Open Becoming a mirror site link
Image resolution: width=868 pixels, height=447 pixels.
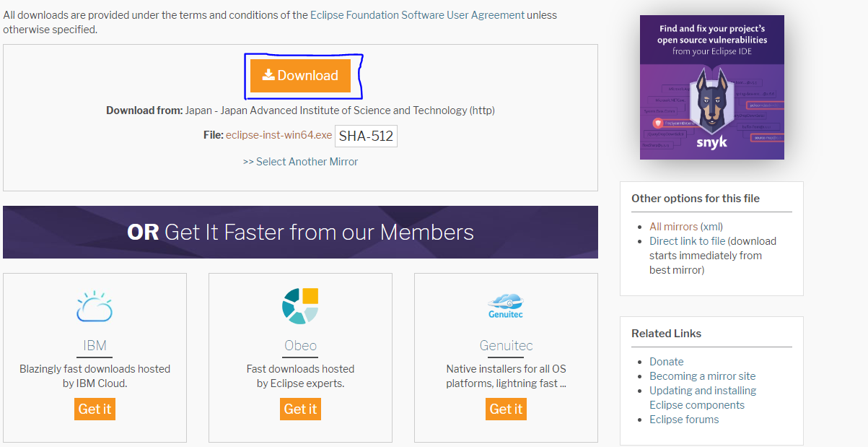703,376
